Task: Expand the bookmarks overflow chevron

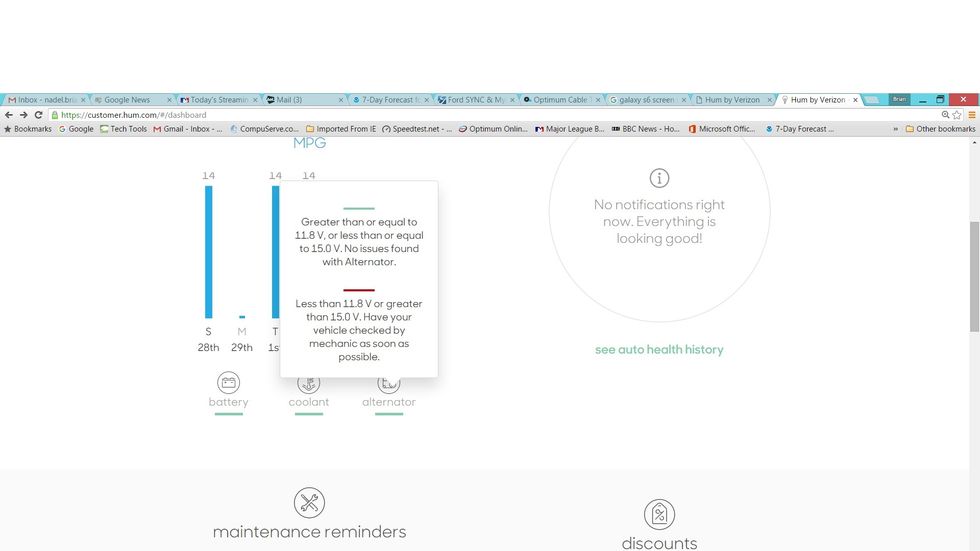Action: [x=895, y=129]
